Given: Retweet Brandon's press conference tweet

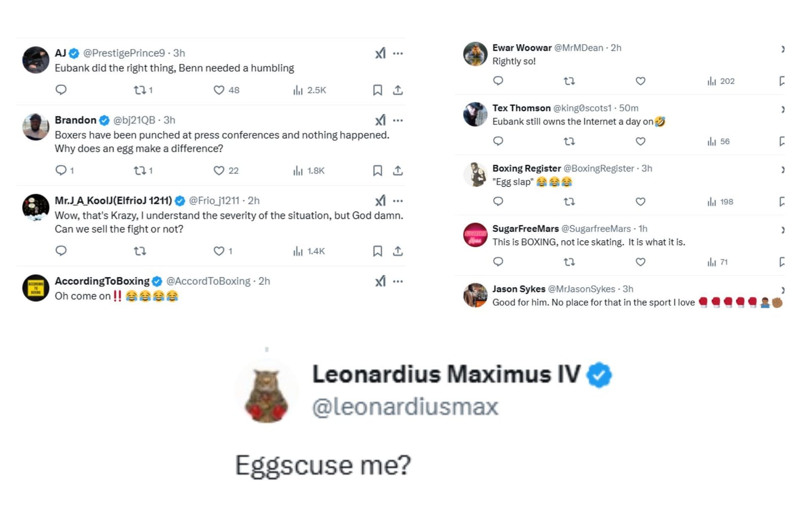Looking at the screenshot, I should [139, 170].
